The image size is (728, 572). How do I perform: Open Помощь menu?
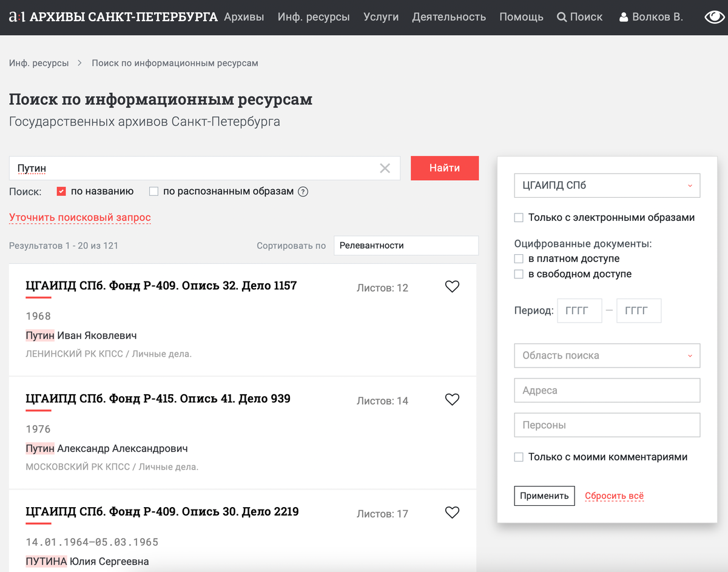tap(521, 17)
